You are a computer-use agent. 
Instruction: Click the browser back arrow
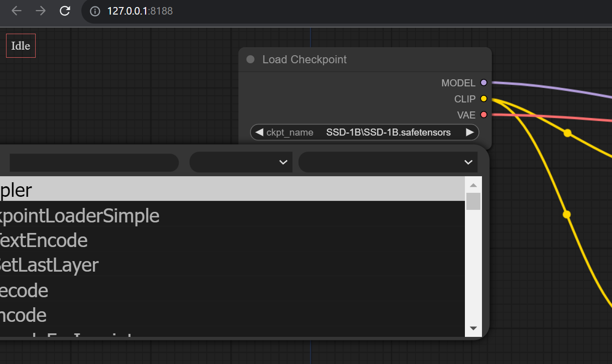16,11
